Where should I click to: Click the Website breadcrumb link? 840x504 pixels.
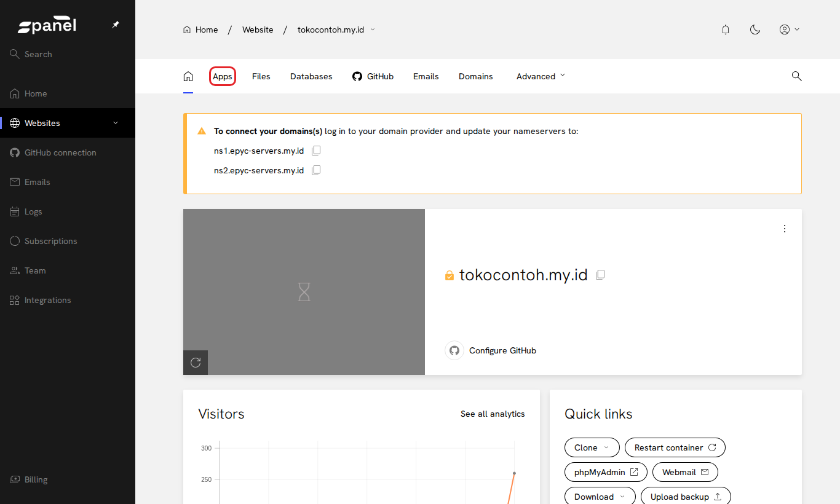(x=258, y=30)
